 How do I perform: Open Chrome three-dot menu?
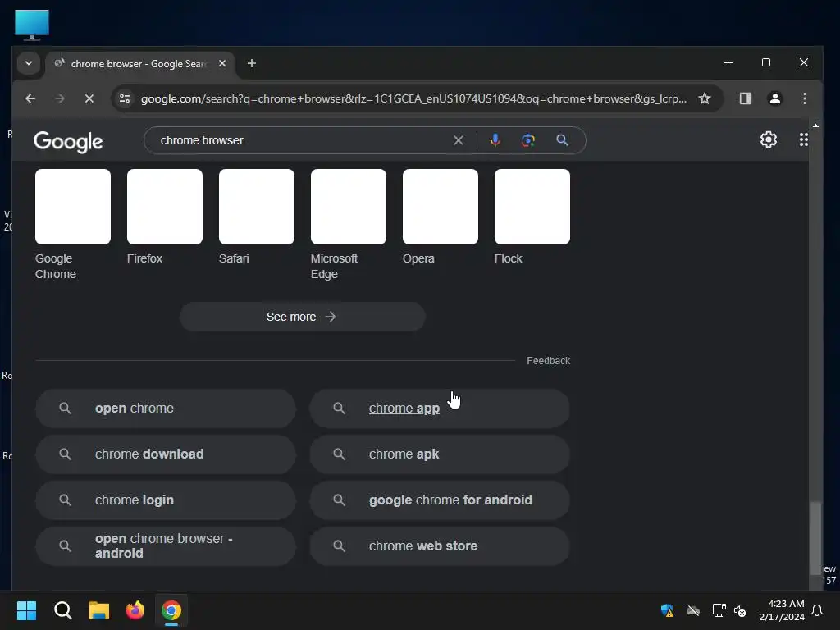[804, 98]
